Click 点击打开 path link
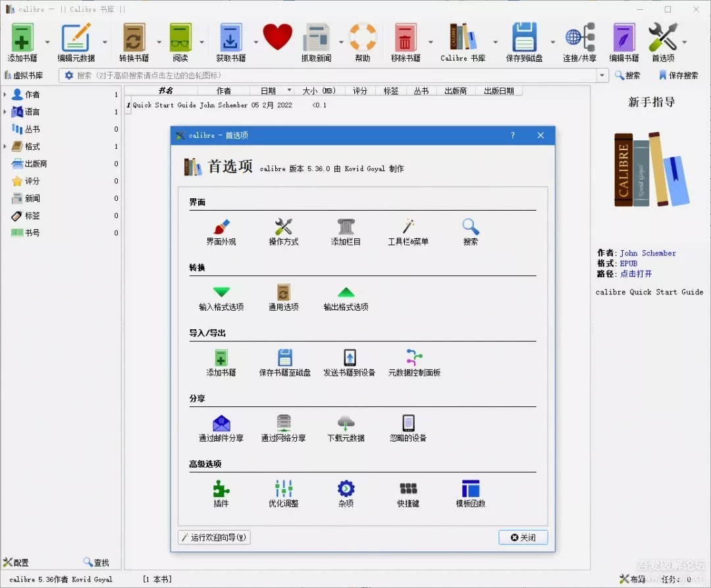Screen dimensions: 711x588 point(636,274)
